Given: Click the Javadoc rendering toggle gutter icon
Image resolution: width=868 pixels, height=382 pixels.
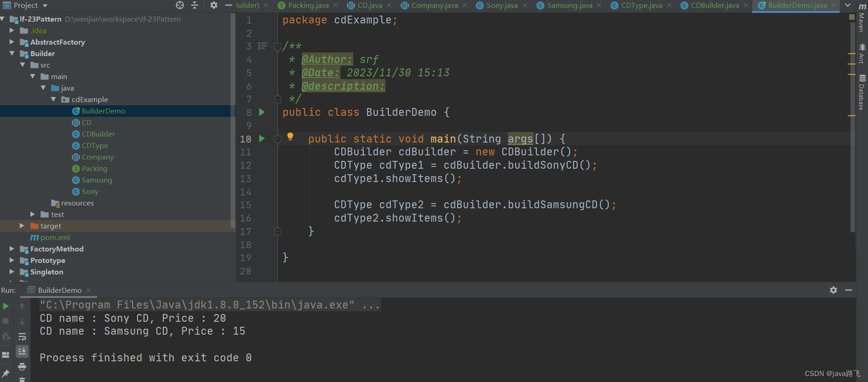Looking at the screenshot, I should pyautogui.click(x=263, y=46).
